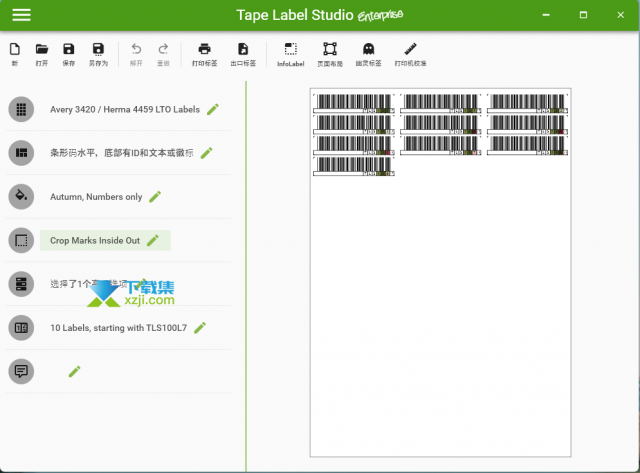Edit the comment with pencil icon
This screenshot has height=473, width=640.
[x=74, y=371]
